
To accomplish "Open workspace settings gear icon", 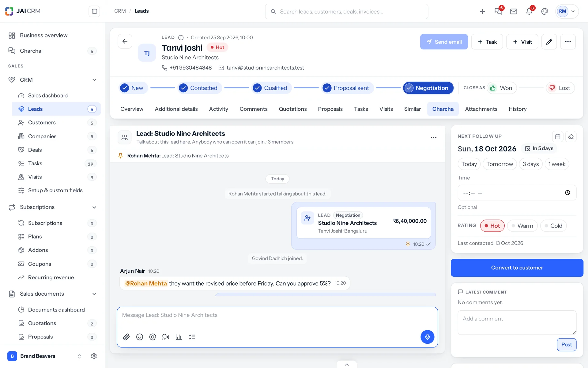I will point(94,356).
